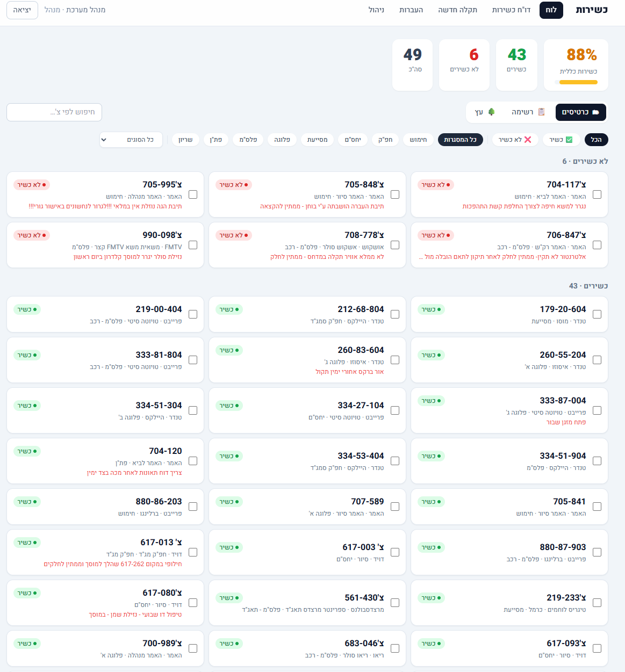Filter by the חימוש chip
This screenshot has height=672, width=625.
[x=418, y=140]
